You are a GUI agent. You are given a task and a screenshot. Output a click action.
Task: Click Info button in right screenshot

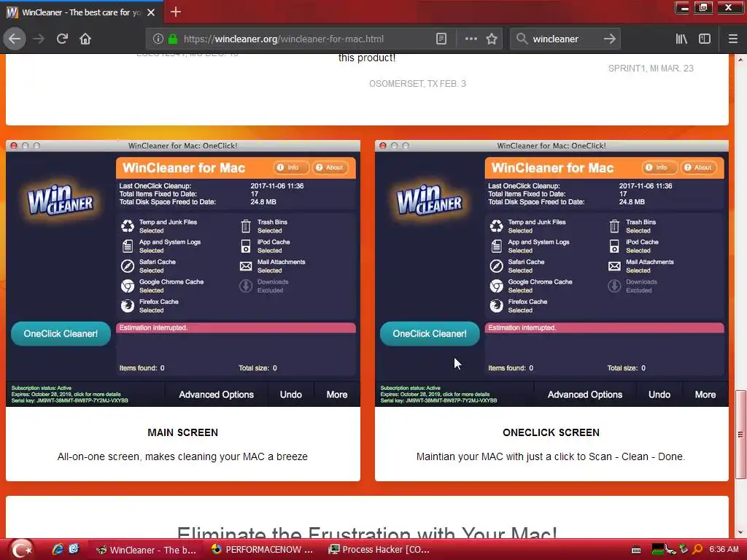pos(659,168)
